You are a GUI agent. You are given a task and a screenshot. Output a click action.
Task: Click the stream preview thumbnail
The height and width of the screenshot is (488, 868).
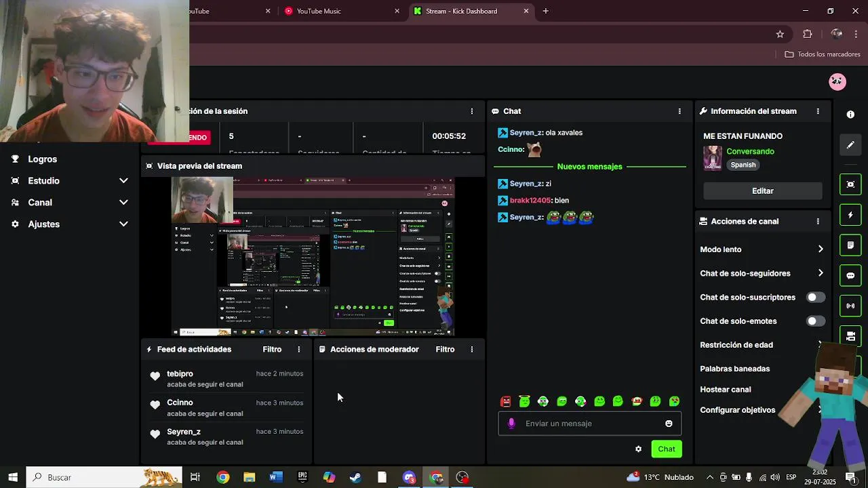(313, 257)
